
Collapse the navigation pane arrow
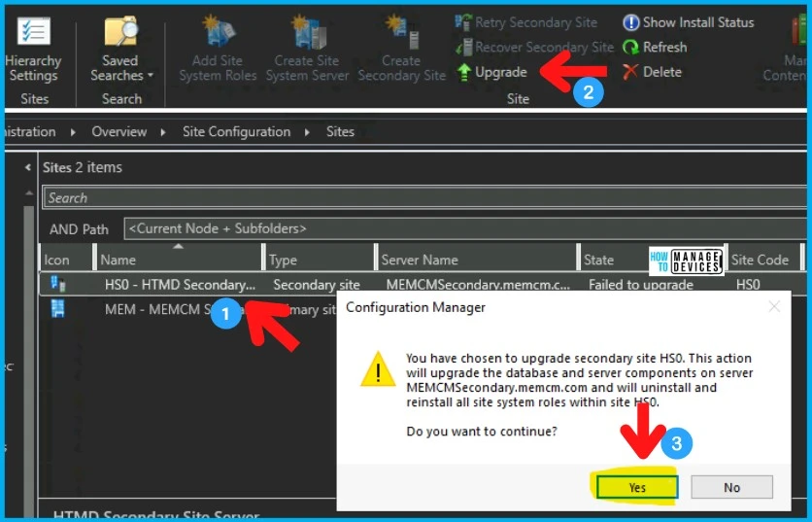click(x=28, y=167)
